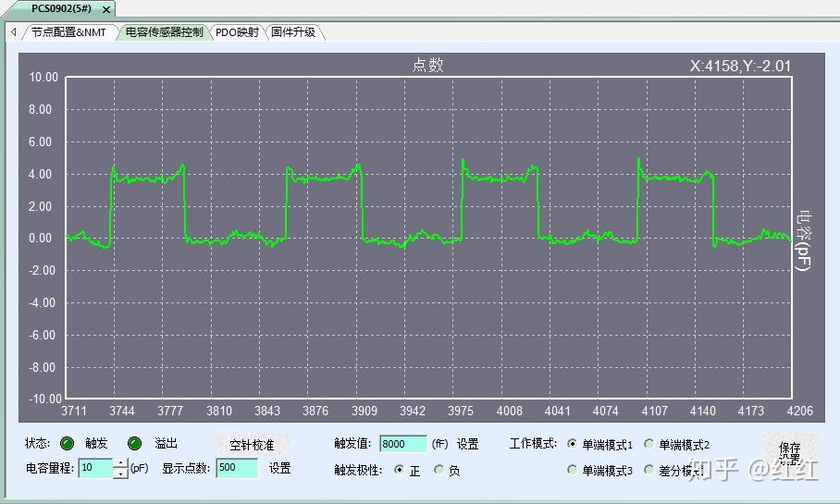Click the 显示点数 input field showing 500
Image resolution: width=840 pixels, height=504 pixels.
[x=238, y=468]
